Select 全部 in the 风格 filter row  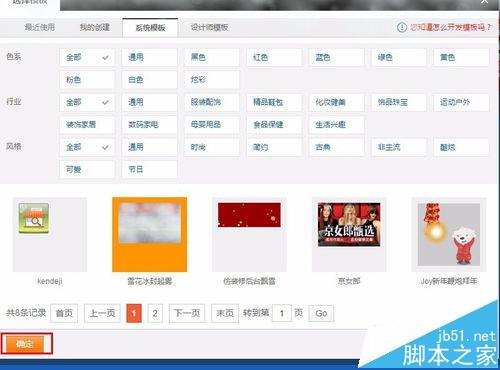[x=87, y=147]
